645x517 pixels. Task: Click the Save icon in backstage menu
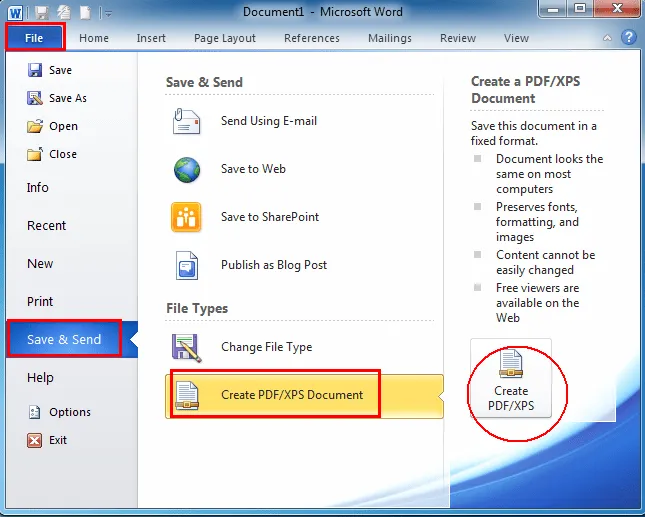coord(34,71)
